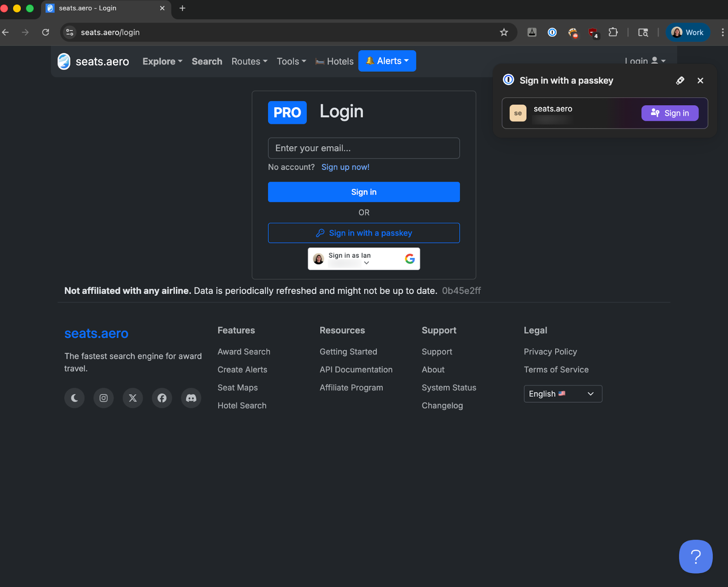The height and width of the screenshot is (587, 728).
Task: Open the About footer link
Action: tap(433, 370)
